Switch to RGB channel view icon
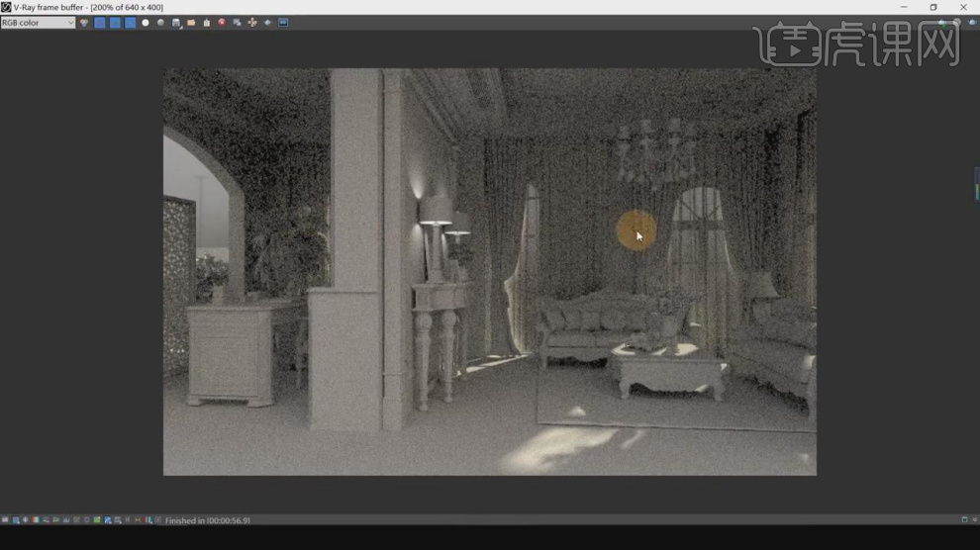980x550 pixels. click(84, 23)
